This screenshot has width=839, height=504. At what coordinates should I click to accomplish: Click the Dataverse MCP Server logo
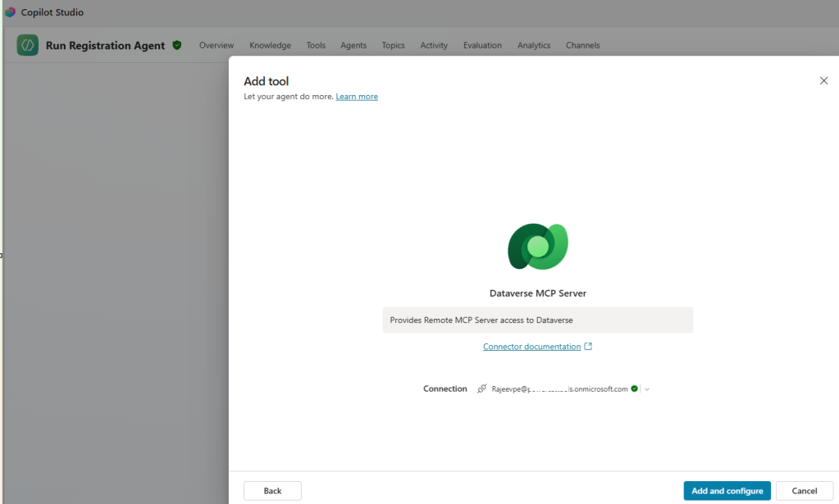[x=538, y=246]
